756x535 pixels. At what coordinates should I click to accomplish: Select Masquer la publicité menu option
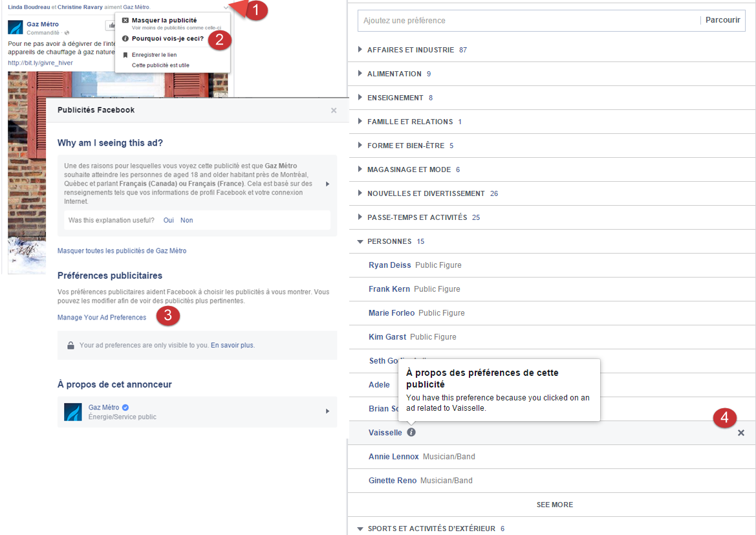point(164,20)
